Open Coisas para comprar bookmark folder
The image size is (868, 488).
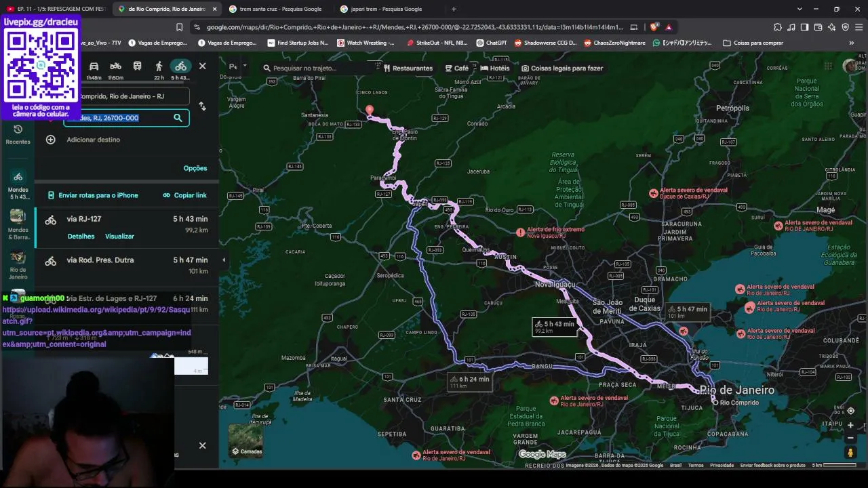(x=753, y=43)
